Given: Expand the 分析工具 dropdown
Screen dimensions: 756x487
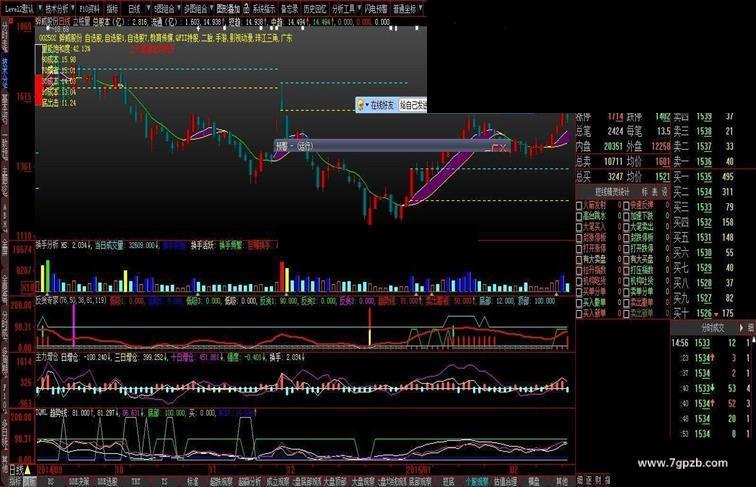Looking at the screenshot, I should [359, 9].
